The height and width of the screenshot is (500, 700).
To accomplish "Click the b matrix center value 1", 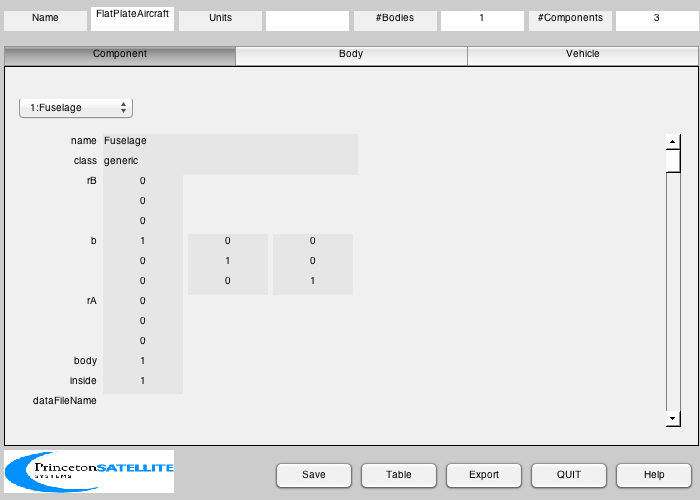I will click(x=228, y=261).
